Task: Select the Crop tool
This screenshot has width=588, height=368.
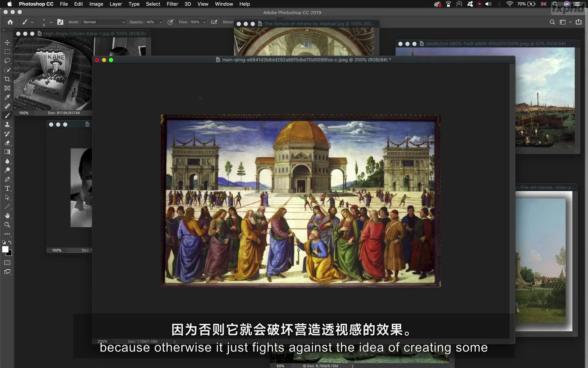Action: point(7,79)
